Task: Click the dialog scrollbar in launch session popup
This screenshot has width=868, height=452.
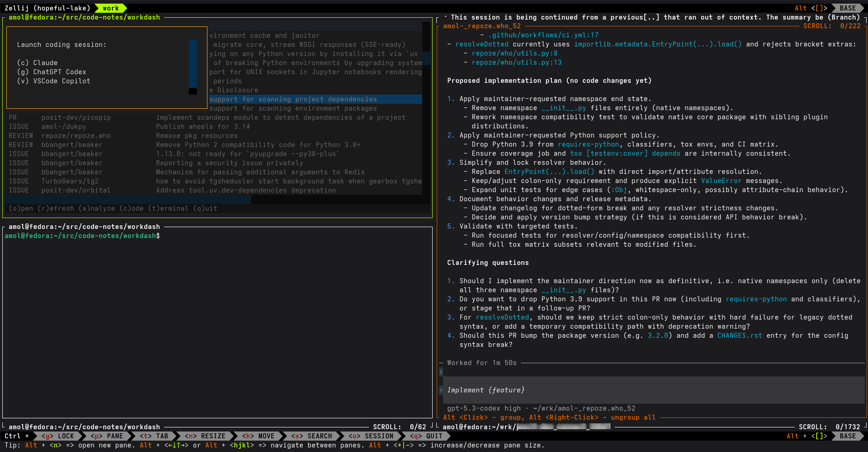Action: [x=193, y=67]
